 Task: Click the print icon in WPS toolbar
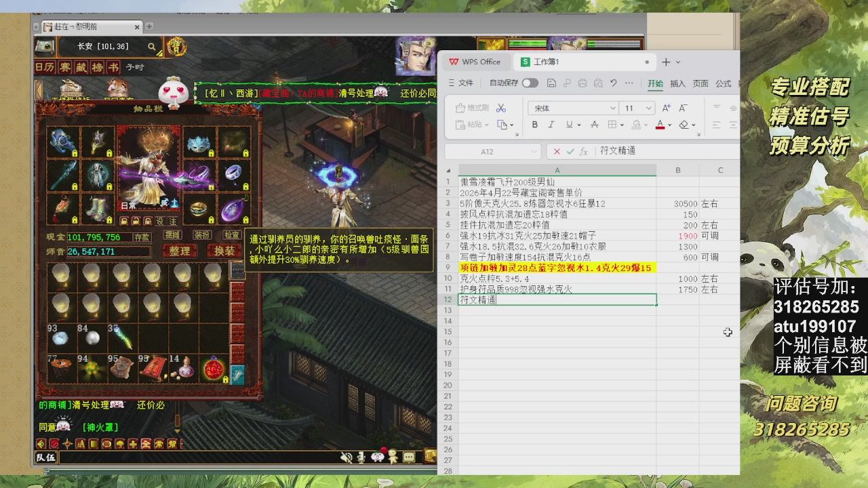pyautogui.click(x=583, y=83)
